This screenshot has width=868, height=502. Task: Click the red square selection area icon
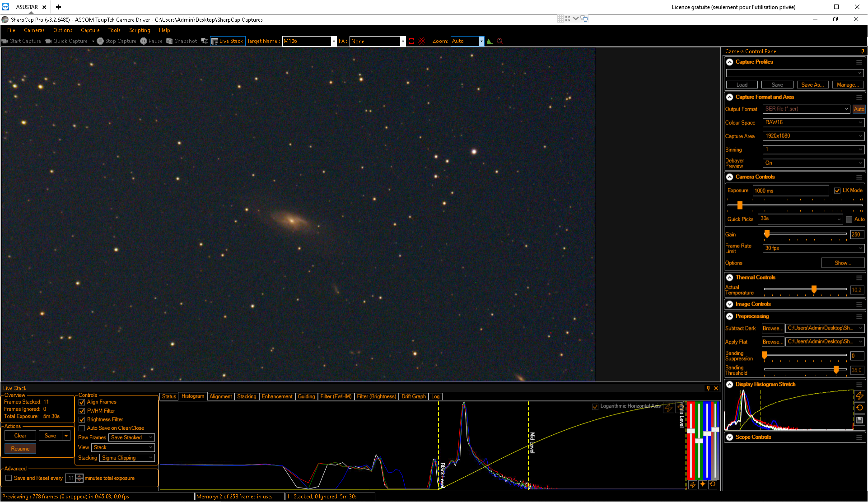pyautogui.click(x=411, y=41)
